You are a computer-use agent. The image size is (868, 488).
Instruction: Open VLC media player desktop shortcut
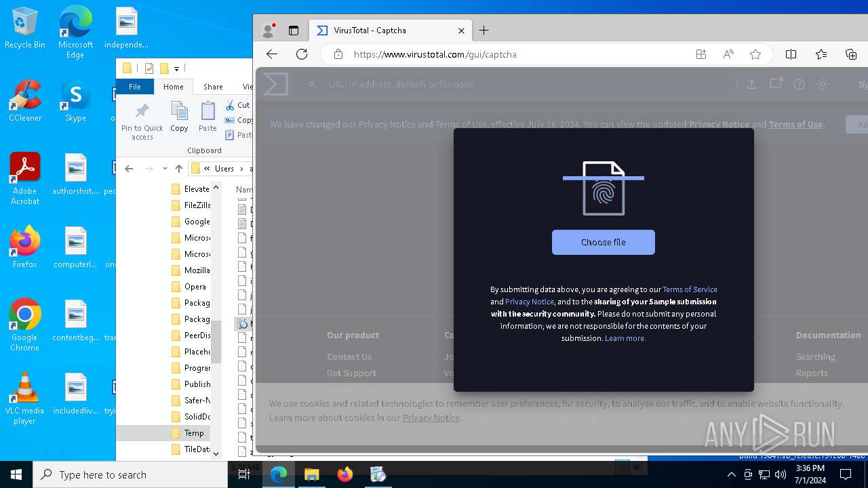[24, 399]
